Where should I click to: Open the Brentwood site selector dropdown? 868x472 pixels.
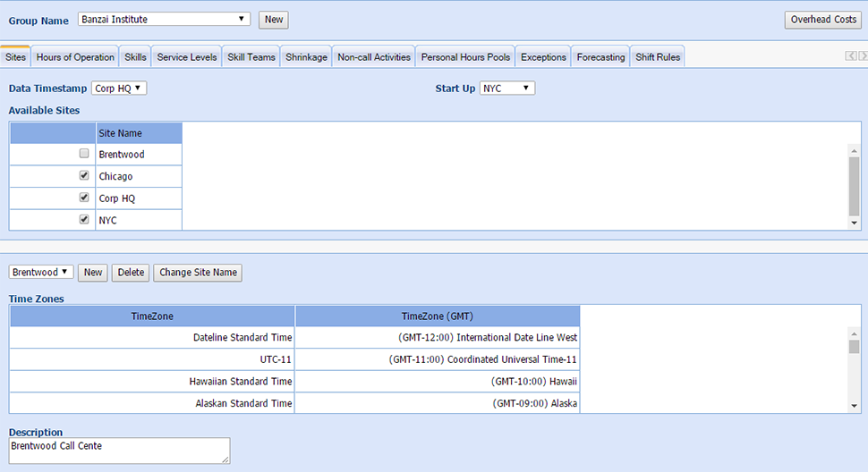pos(41,272)
